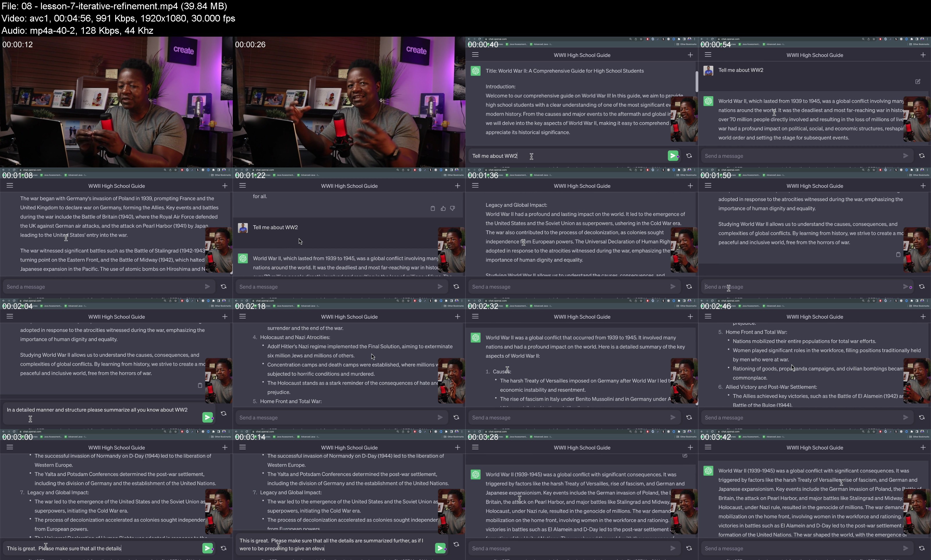This screenshot has width=931, height=560.
Task: Select the presenter video thumbnail at 00:00:26
Action: 349,102
